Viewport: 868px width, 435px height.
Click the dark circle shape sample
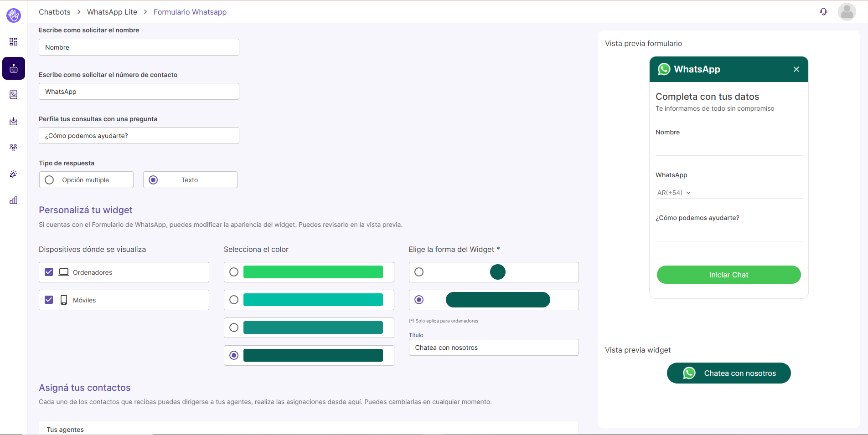[498, 272]
